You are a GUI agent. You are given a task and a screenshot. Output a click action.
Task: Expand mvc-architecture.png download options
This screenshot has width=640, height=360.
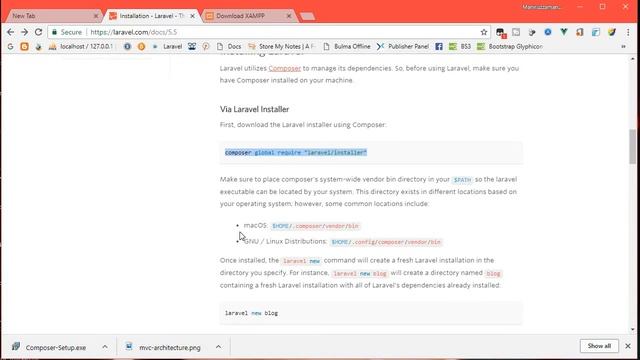click(x=218, y=347)
